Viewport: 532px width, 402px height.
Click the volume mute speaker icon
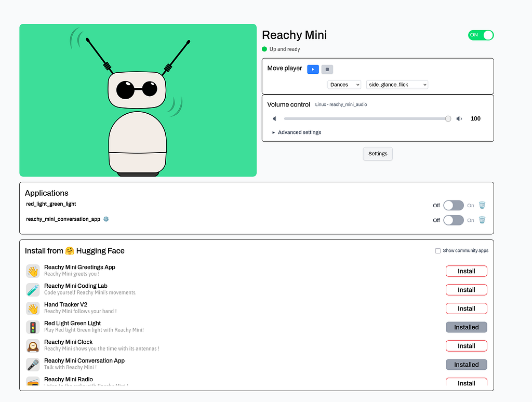pyautogui.click(x=274, y=118)
